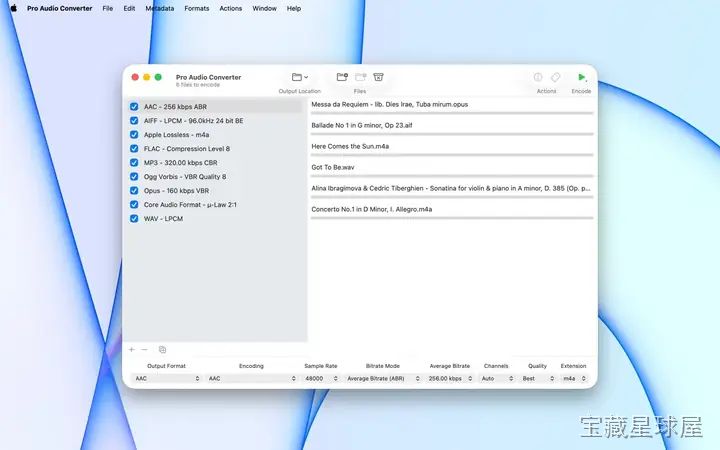Select the Alina Ibragimova Sonatina file
The height and width of the screenshot is (450, 720).
click(x=451, y=188)
